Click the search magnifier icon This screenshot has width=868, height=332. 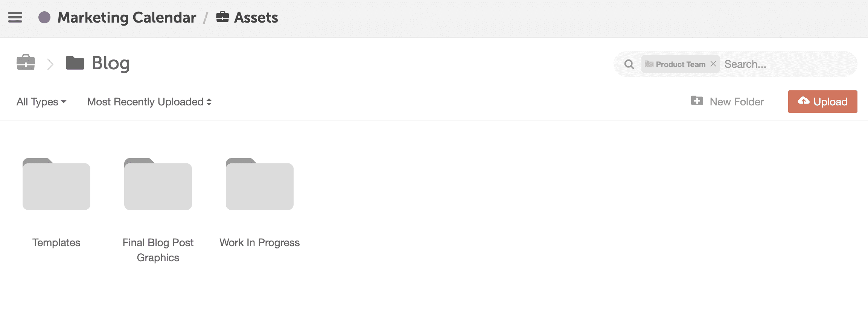[x=629, y=64]
